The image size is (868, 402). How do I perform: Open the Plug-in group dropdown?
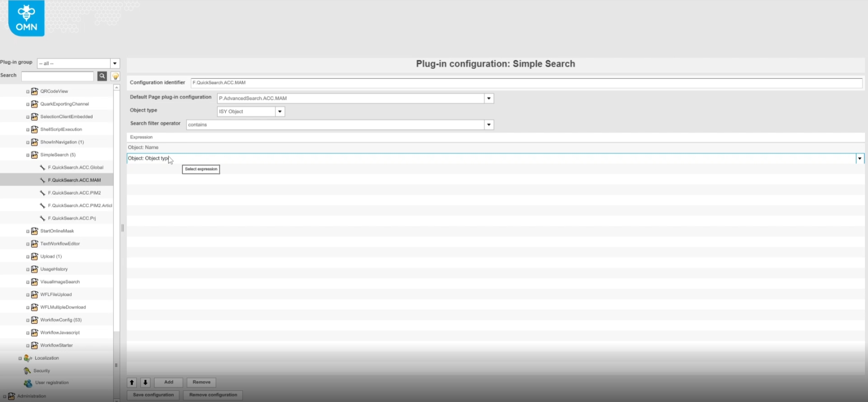click(115, 63)
